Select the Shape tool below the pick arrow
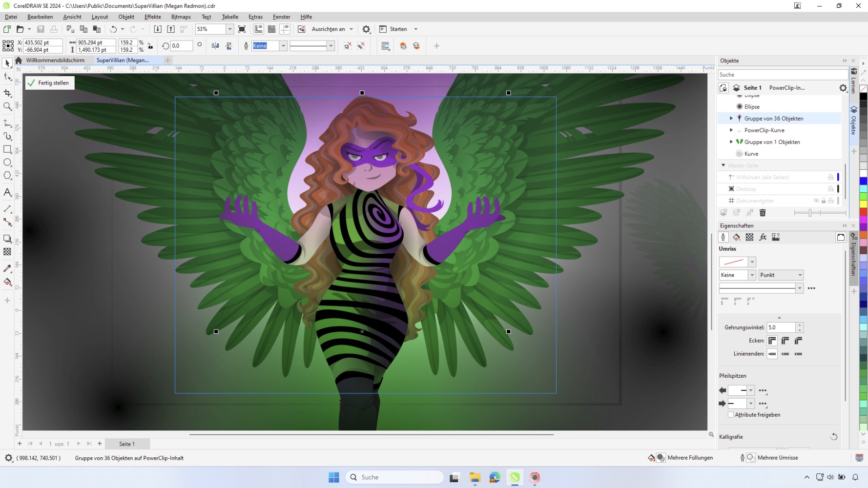The height and width of the screenshot is (488, 868). point(7,76)
